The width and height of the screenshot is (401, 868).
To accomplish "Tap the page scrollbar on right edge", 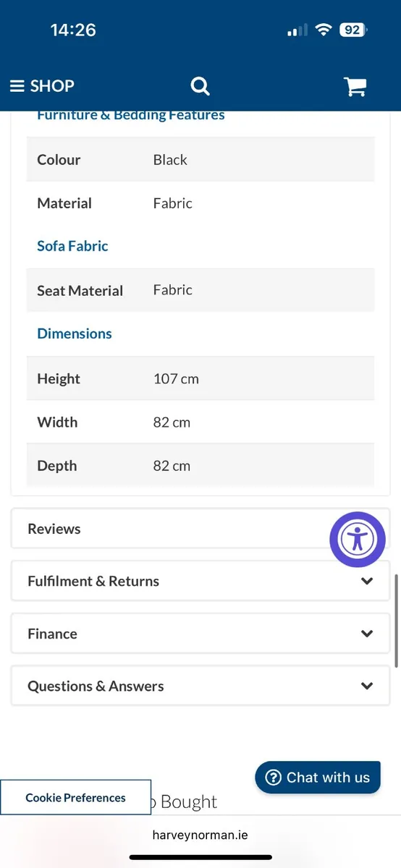I will tap(396, 621).
